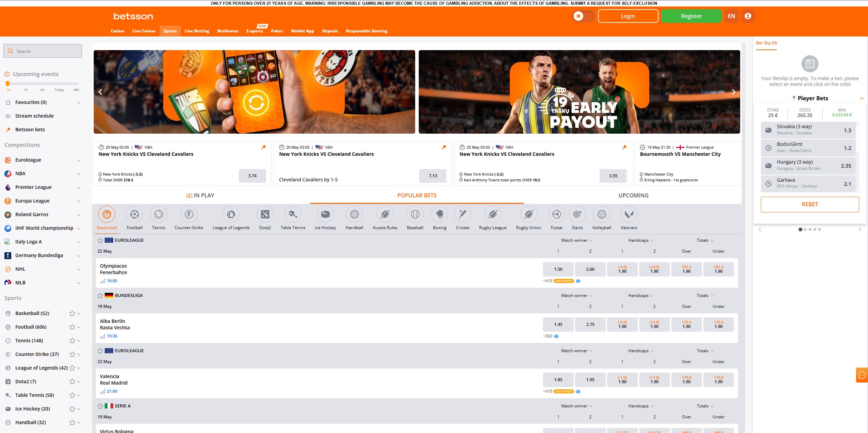Screen dimensions: 868x433
Task: Set upcoming events slider to 8h
Action: [x=43, y=90]
